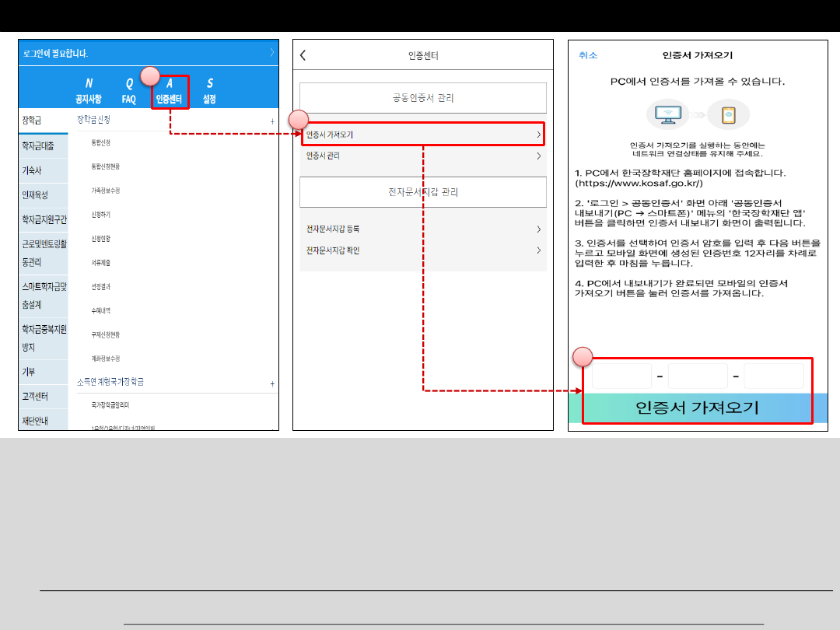Expand the 장학금신청 section plus sign
This screenshot has width=840, height=630.
pyautogui.click(x=272, y=121)
